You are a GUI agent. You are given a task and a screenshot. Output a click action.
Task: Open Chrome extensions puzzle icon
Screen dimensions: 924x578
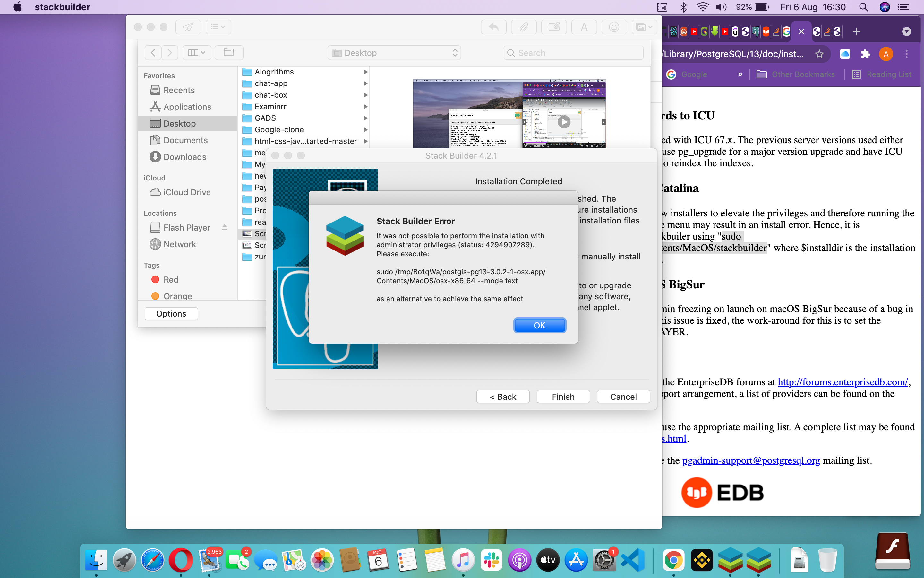(x=865, y=54)
